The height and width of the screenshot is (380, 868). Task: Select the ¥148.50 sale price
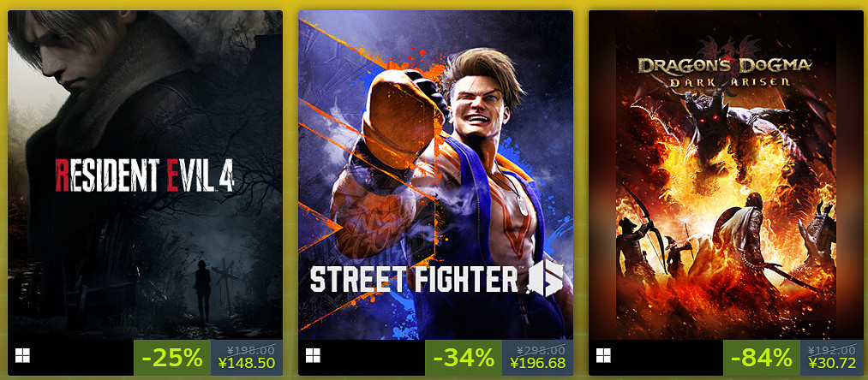[x=247, y=364]
